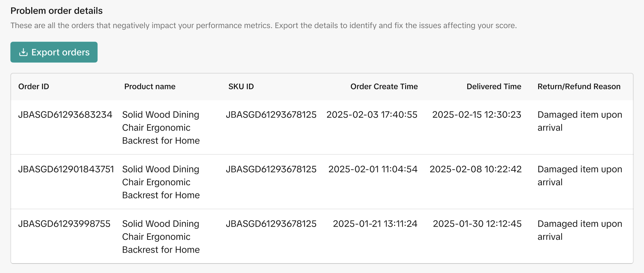Click create time 2025-01-21 13:11:24

(x=375, y=224)
